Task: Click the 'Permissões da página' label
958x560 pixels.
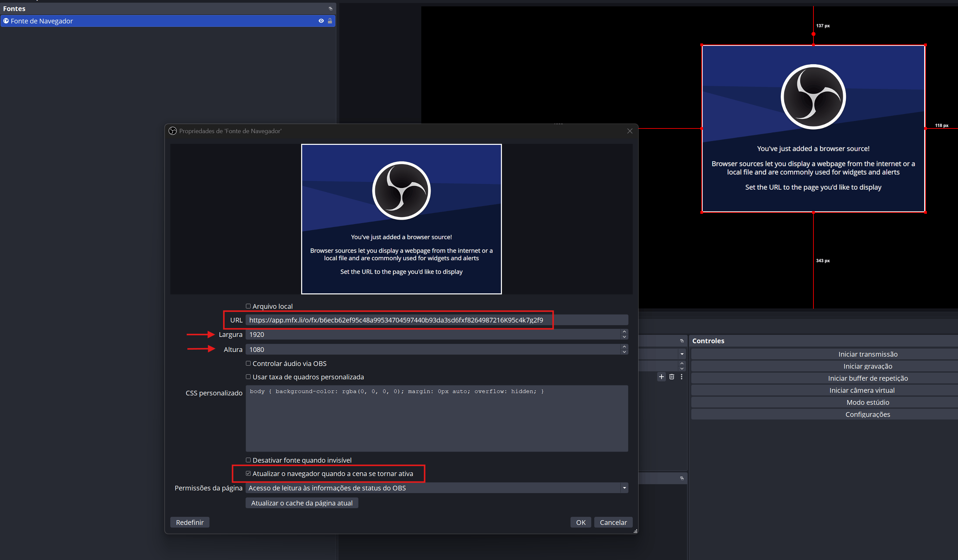Action: [x=208, y=488]
